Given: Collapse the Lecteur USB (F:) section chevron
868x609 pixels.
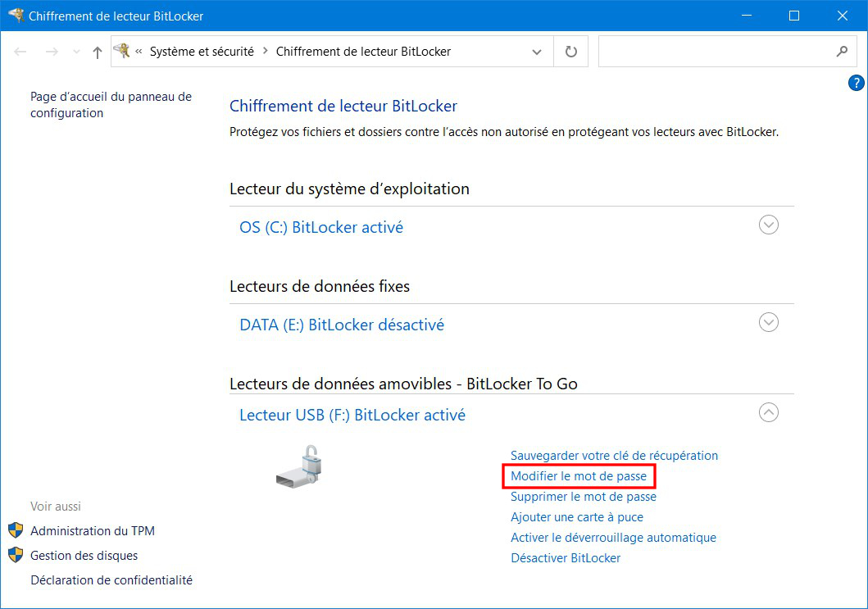Looking at the screenshot, I should coord(768,412).
